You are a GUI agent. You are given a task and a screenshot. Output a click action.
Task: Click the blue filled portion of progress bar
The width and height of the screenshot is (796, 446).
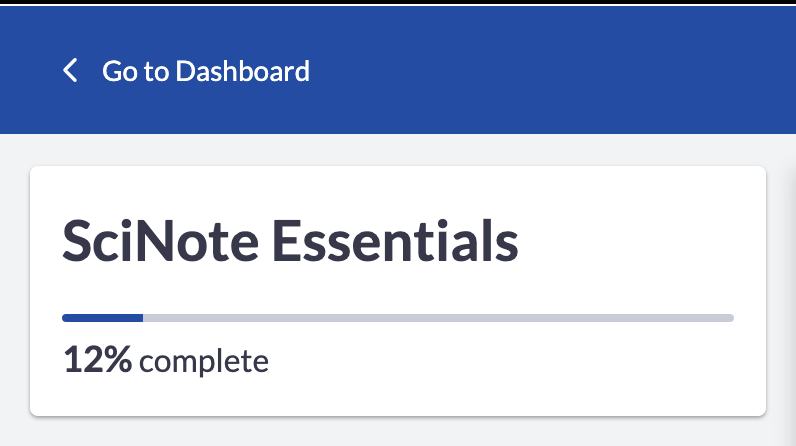[x=102, y=318]
